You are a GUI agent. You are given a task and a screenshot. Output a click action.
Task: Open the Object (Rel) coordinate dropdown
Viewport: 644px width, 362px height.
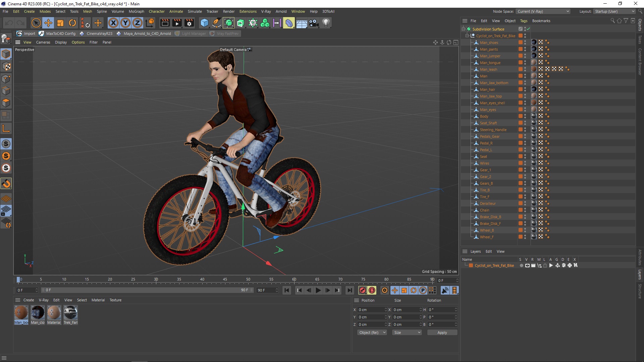[x=372, y=333]
